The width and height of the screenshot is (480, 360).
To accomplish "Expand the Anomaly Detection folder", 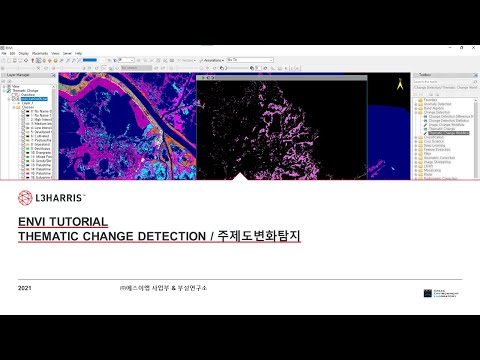I will coord(416,104).
